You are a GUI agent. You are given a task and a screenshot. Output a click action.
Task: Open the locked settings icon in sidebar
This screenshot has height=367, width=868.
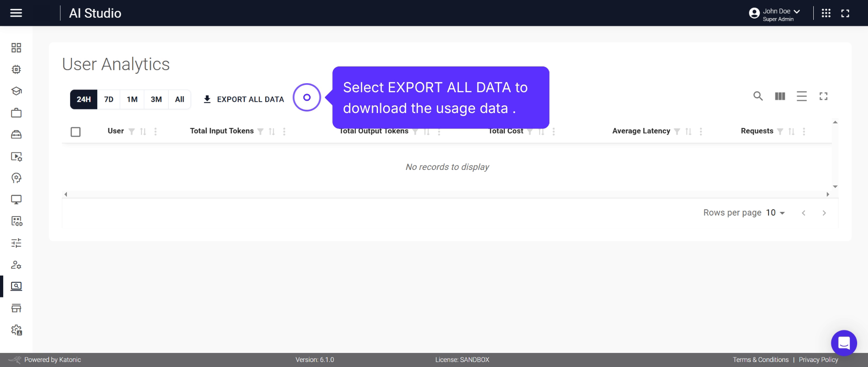16,330
